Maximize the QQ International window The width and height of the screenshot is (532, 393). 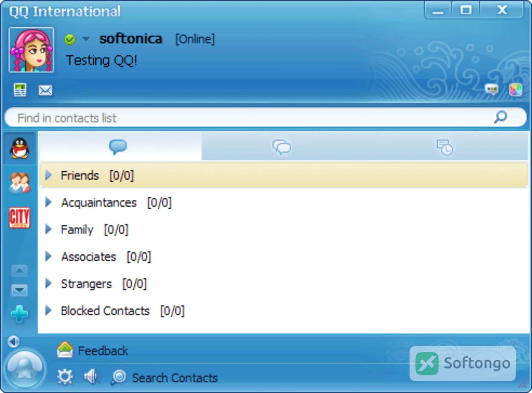466,10
